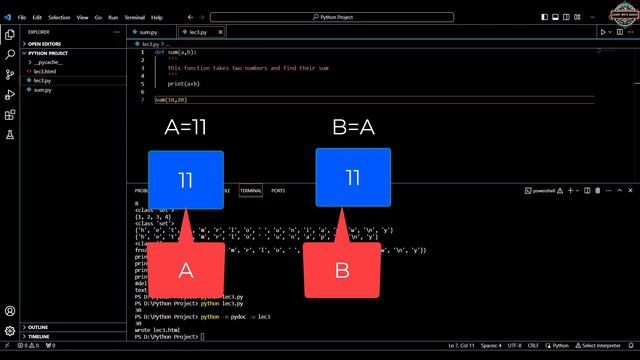Split the terminal
The width and height of the screenshot is (640, 360).
point(587,191)
